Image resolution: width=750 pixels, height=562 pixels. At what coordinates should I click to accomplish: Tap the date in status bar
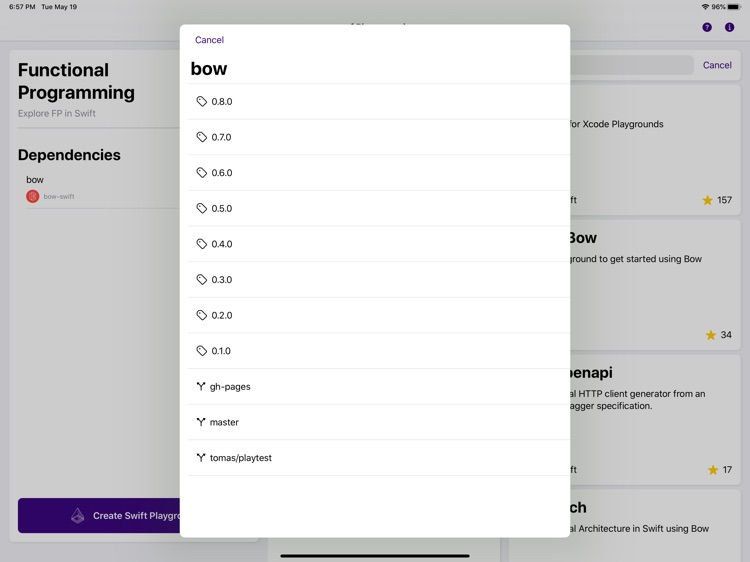pyautogui.click(x=59, y=7)
